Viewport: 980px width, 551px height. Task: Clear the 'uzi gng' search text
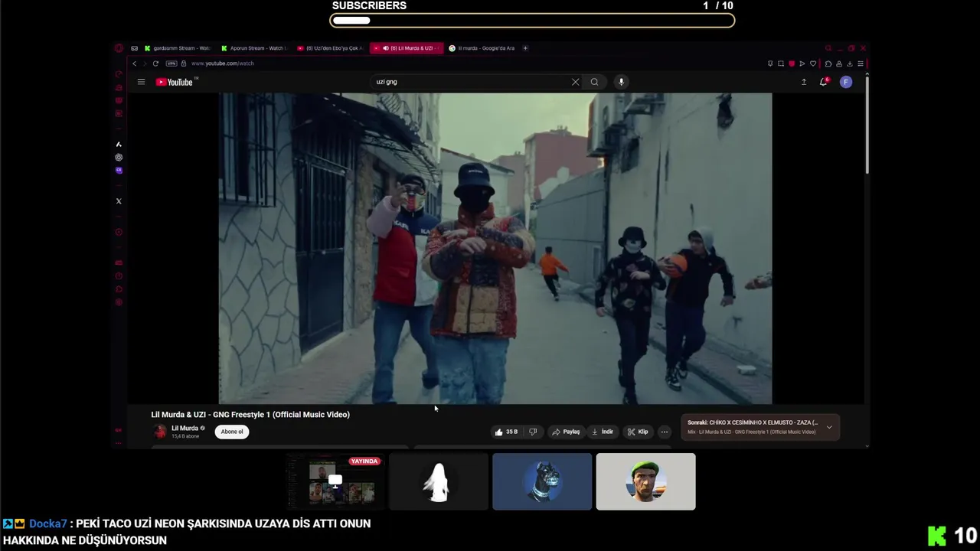click(575, 82)
